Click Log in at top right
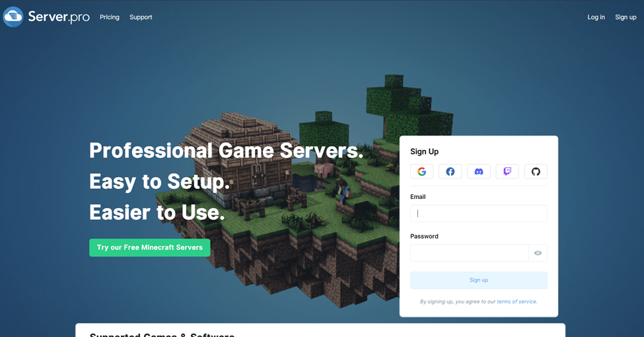Image resolution: width=644 pixels, height=337 pixels. pyautogui.click(x=596, y=17)
